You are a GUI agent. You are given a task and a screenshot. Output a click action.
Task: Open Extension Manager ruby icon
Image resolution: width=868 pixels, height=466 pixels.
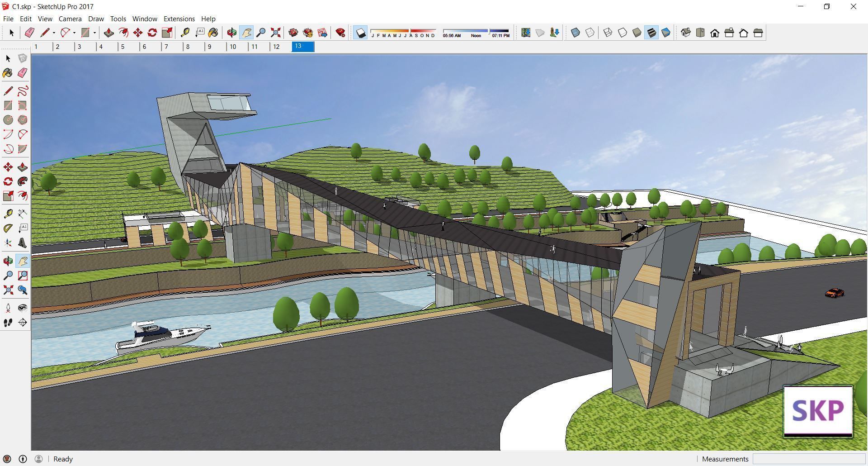340,33
